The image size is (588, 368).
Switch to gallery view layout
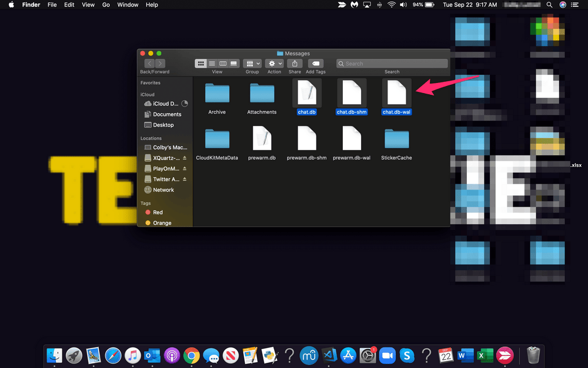[x=233, y=63]
